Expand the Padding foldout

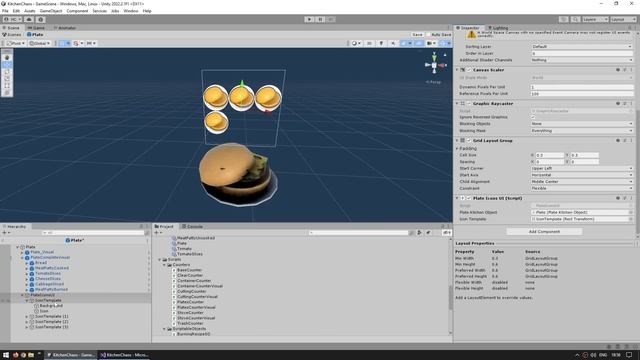pyautogui.click(x=458, y=149)
